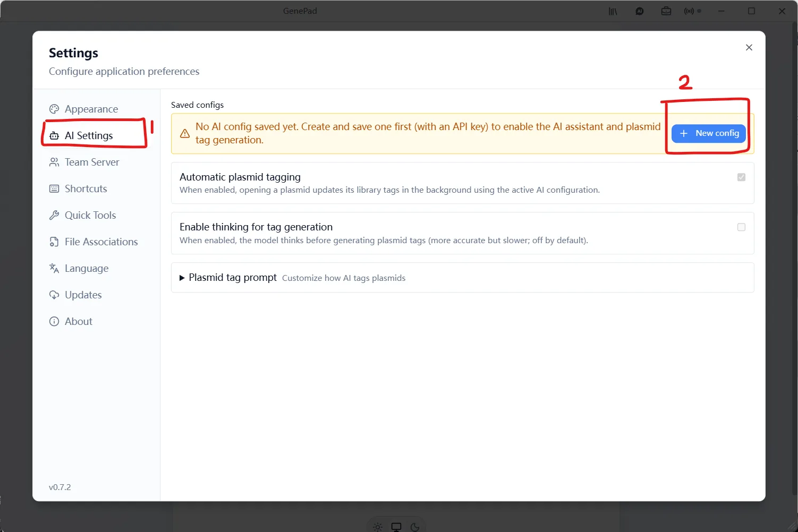798x532 pixels.
Task: Click the briefcase toolbox icon in title bar
Action: [x=666, y=11]
